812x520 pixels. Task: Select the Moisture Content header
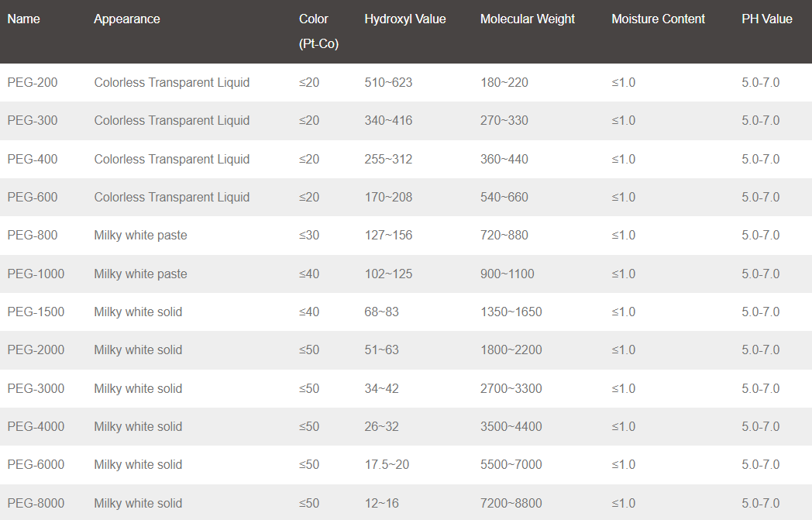(x=658, y=19)
